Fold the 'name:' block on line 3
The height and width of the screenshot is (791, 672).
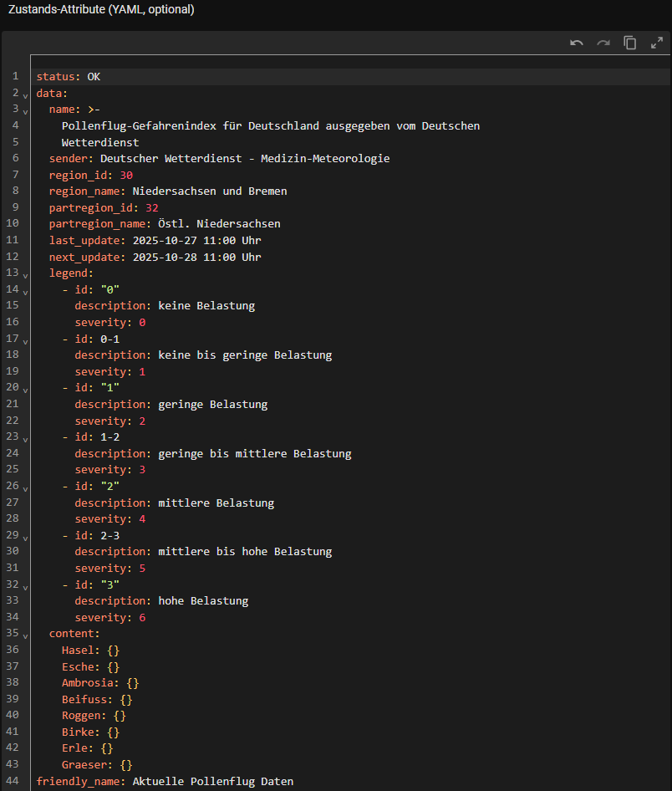click(25, 110)
